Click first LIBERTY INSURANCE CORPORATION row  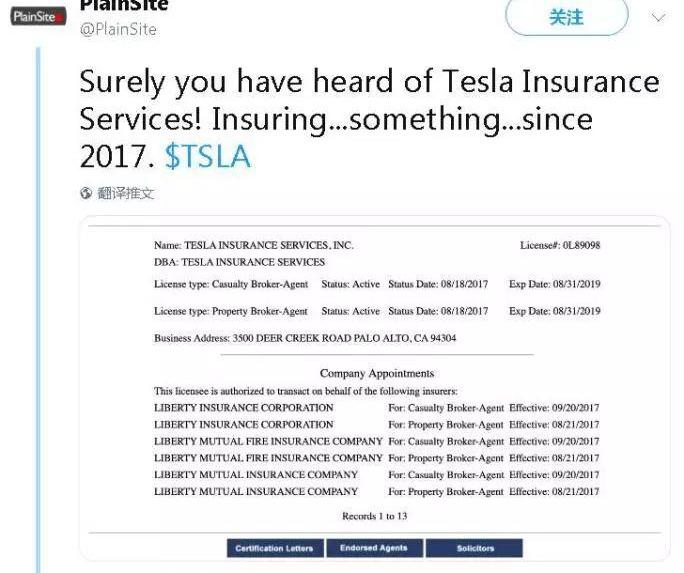(376, 408)
